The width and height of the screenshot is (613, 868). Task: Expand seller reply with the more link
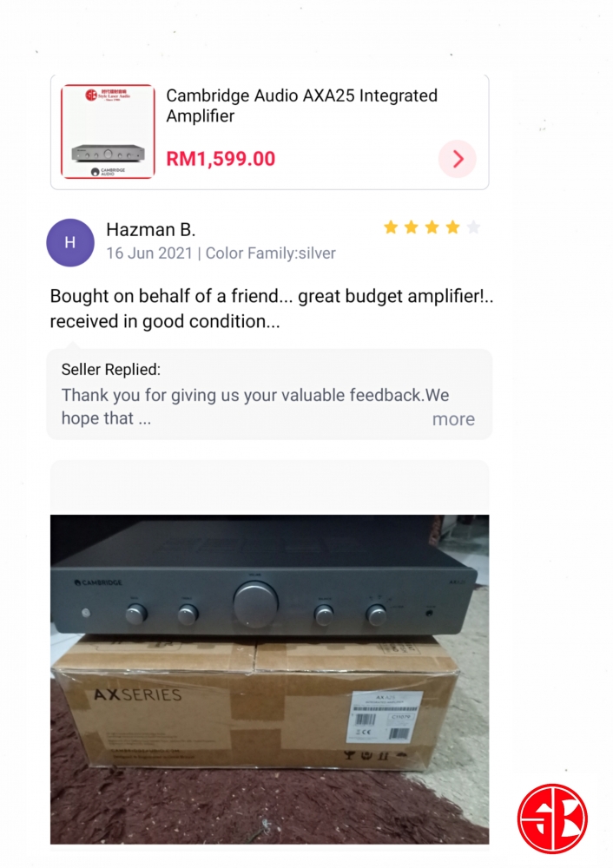click(x=453, y=419)
